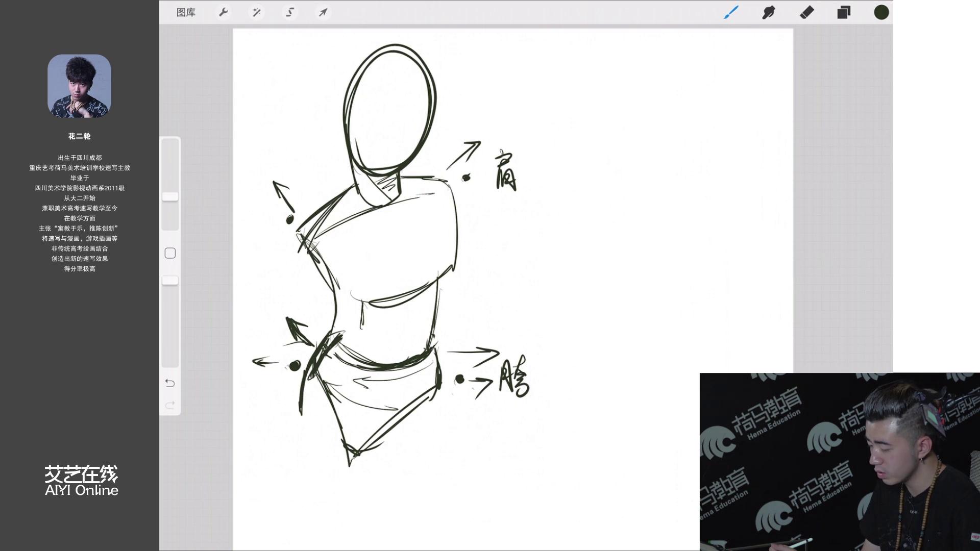This screenshot has width=980, height=551.
Task: Tap the square modify button in sidebar
Action: [170, 253]
